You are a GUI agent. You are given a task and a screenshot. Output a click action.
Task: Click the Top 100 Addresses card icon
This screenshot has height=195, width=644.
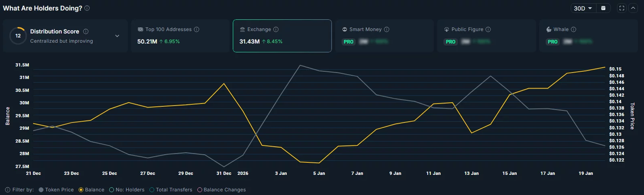tap(140, 29)
